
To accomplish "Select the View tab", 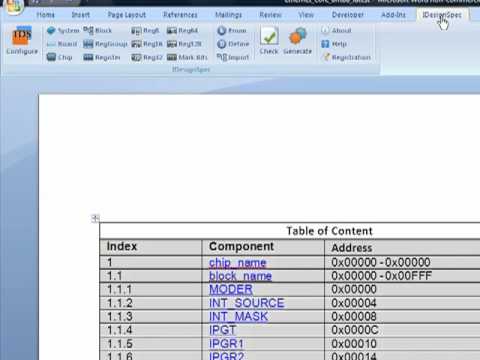I will click(306, 15).
